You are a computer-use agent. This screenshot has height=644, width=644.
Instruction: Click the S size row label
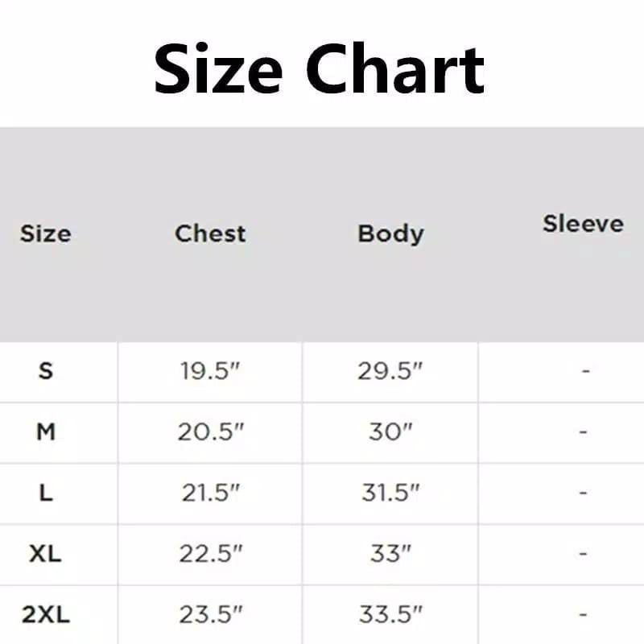click(x=46, y=371)
